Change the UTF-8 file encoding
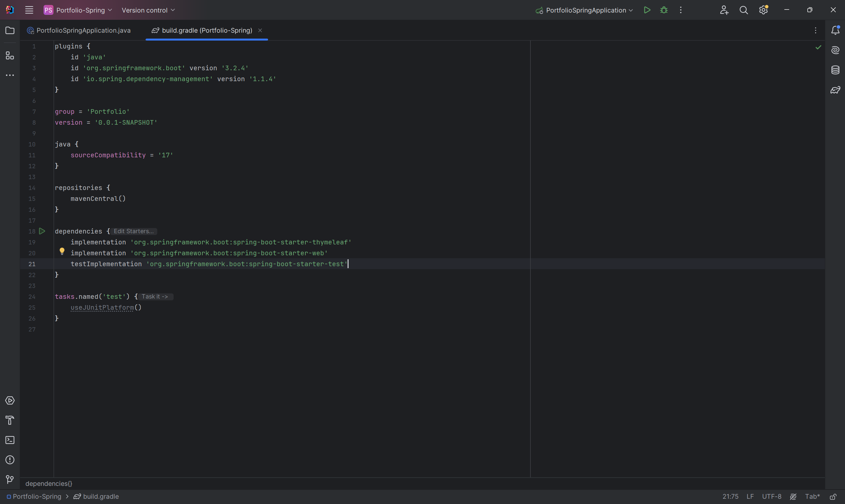Image resolution: width=845 pixels, height=504 pixels. (771, 497)
